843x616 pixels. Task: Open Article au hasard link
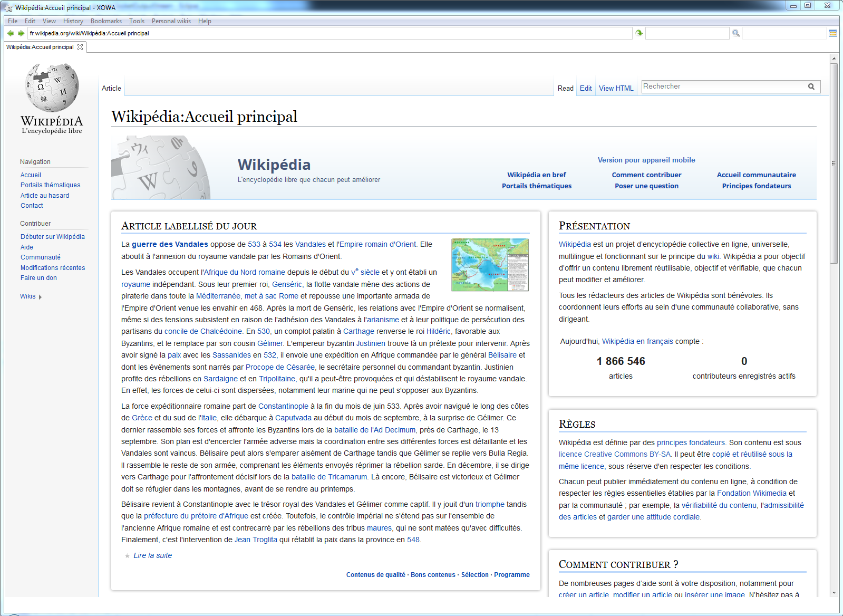point(45,196)
